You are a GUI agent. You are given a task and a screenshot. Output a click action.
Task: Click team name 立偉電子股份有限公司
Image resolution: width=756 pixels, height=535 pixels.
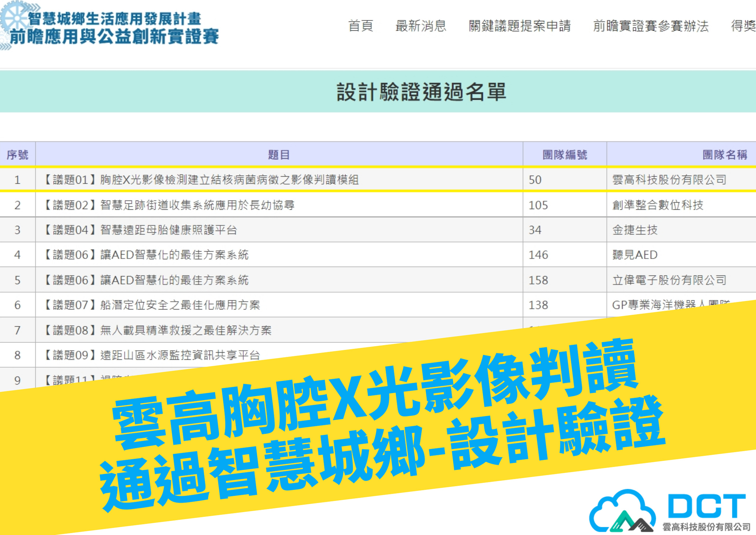(669, 280)
